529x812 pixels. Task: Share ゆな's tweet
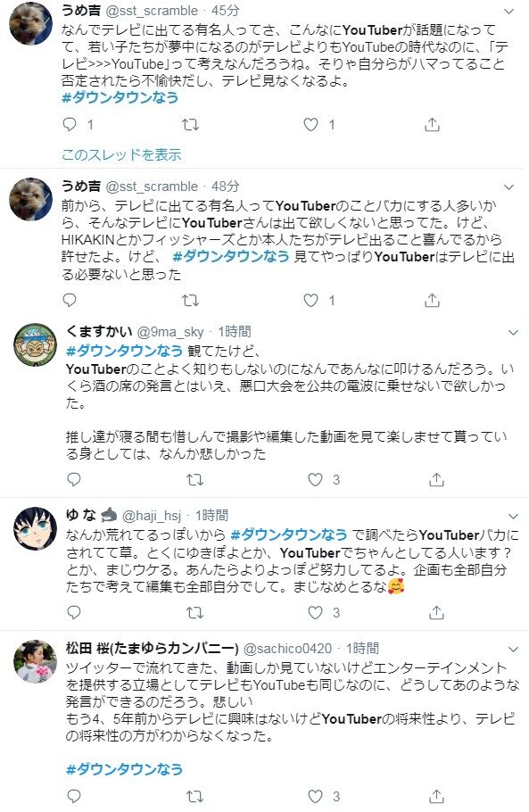click(437, 613)
